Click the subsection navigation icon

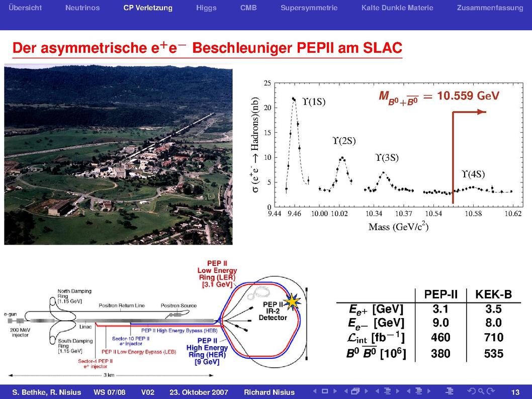coord(387,391)
